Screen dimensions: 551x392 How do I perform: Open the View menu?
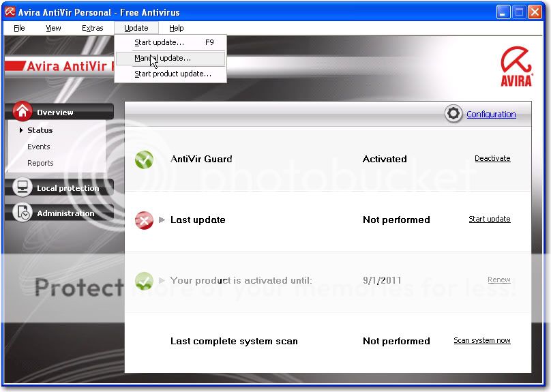[x=53, y=28]
